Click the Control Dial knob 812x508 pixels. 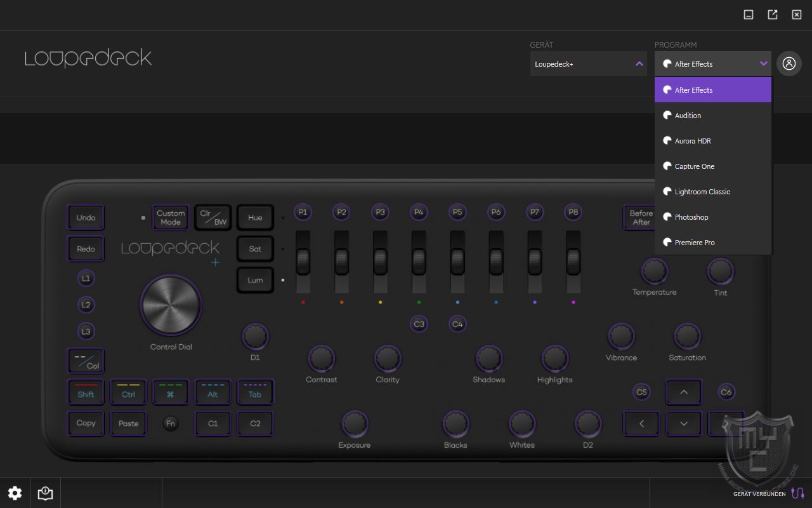(171, 305)
